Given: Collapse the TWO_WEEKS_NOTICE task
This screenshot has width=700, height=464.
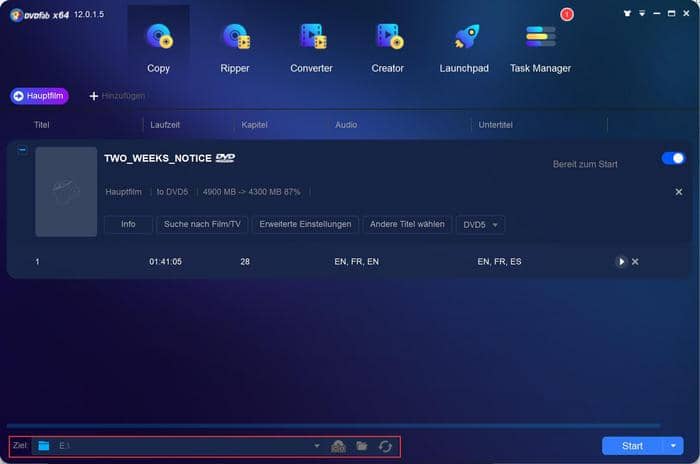Looking at the screenshot, I should pos(22,150).
